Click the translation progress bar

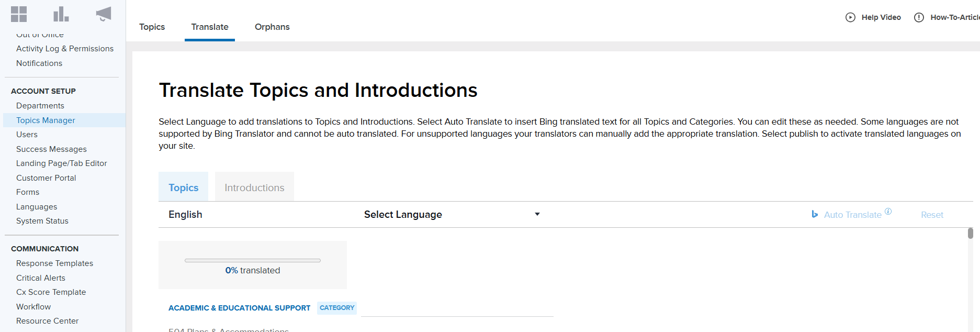(252, 260)
